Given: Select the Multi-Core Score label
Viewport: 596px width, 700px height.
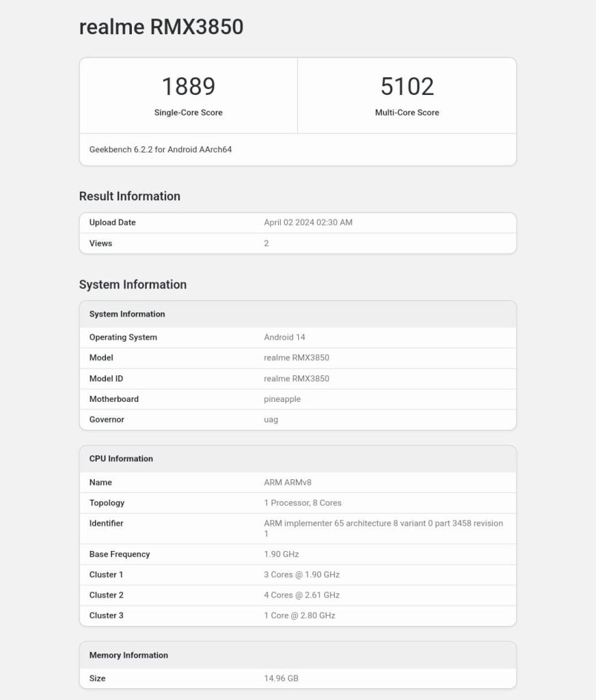Looking at the screenshot, I should (x=407, y=113).
